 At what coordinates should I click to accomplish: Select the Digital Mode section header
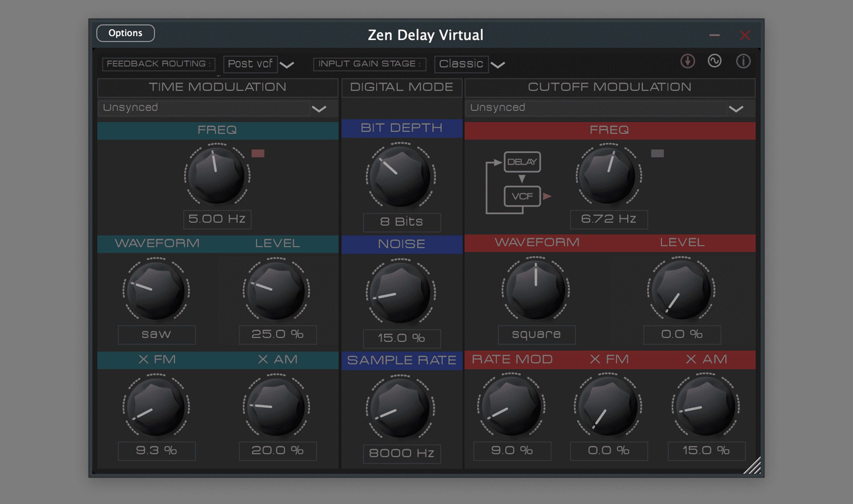[401, 87]
